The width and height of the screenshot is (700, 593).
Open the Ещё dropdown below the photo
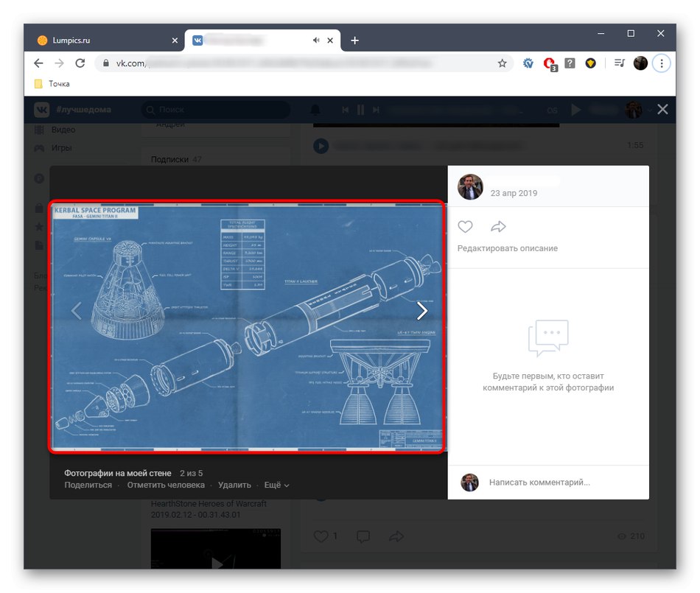click(273, 485)
